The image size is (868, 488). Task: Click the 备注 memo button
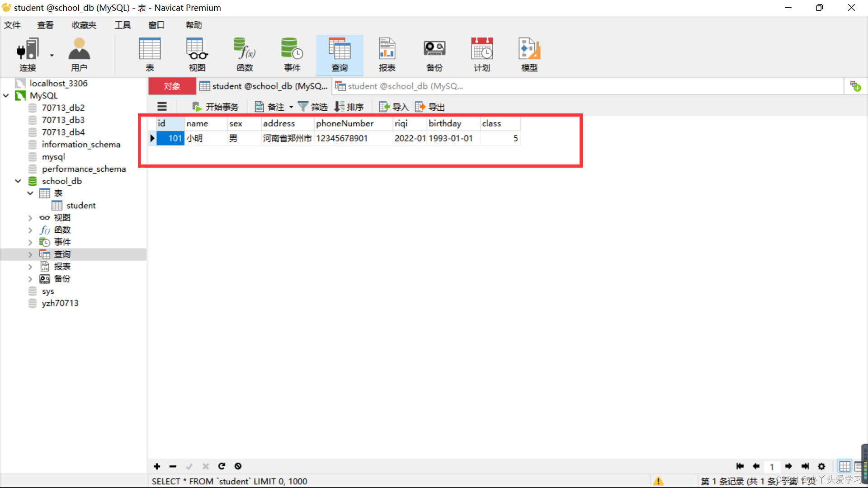coord(270,107)
